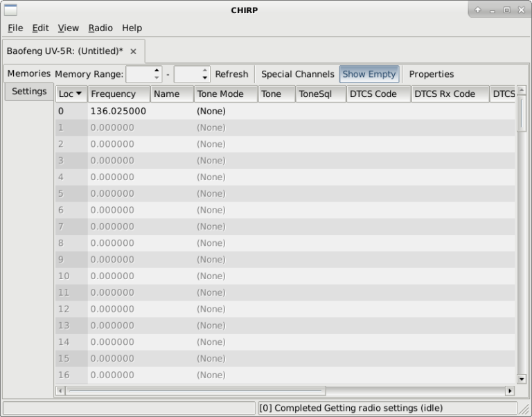532x417 pixels.
Task: Open the Radio menu
Action: (x=100, y=28)
